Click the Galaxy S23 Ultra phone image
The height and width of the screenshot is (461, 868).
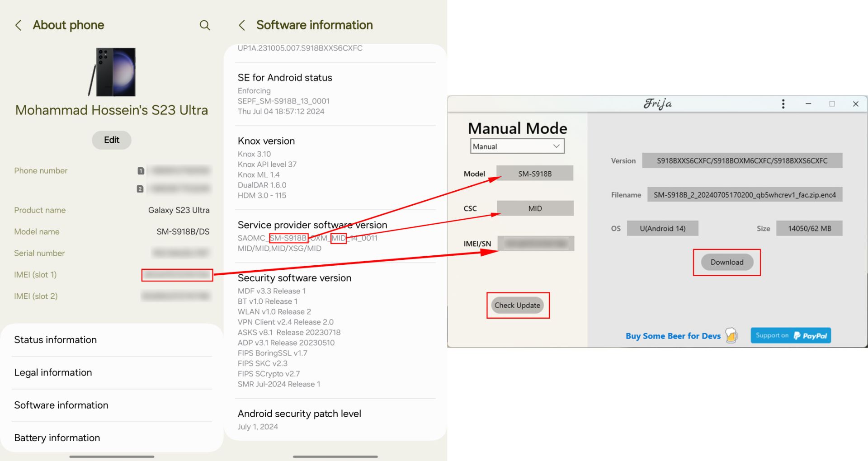tap(112, 72)
